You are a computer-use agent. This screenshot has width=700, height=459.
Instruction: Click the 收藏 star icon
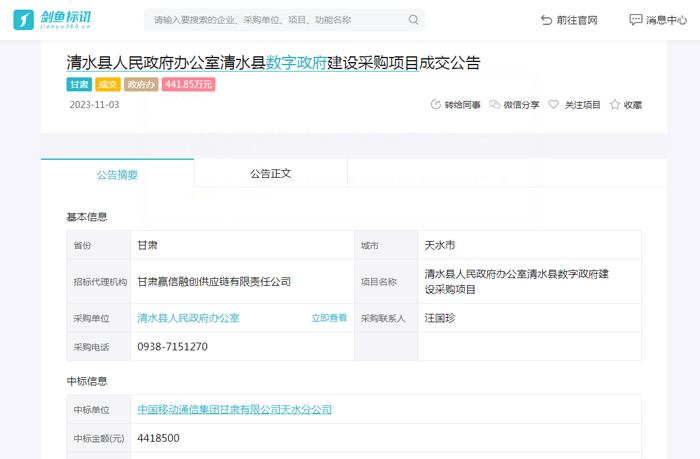pyautogui.click(x=615, y=104)
